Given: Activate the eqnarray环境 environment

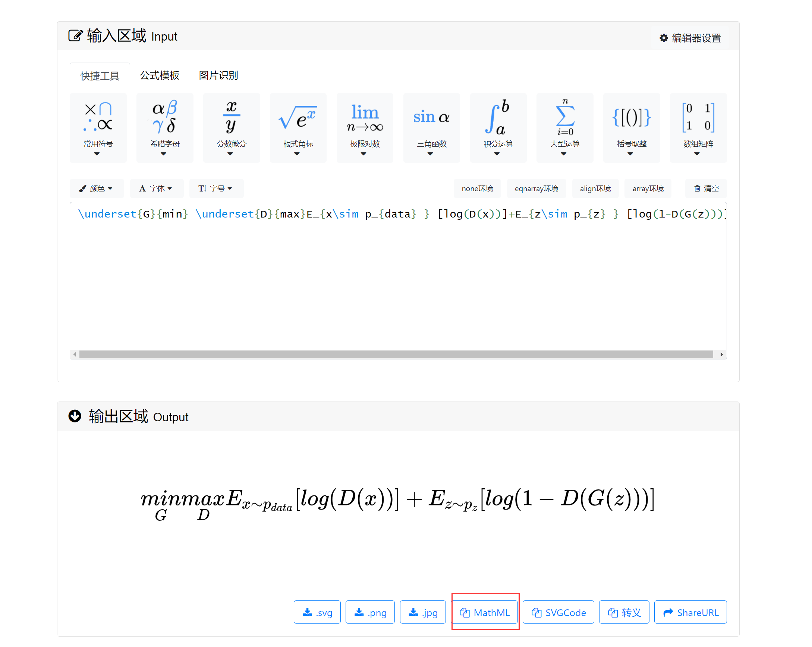Looking at the screenshot, I should (x=537, y=188).
